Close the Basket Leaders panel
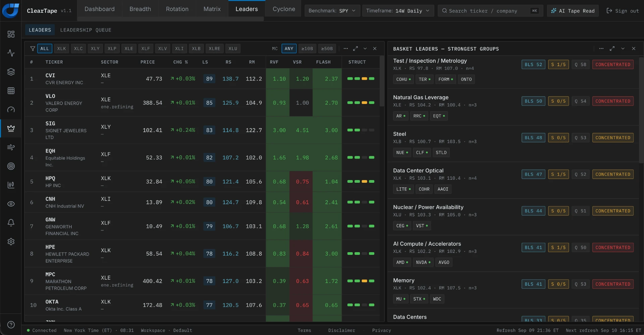644x335 pixels. pyautogui.click(x=634, y=49)
